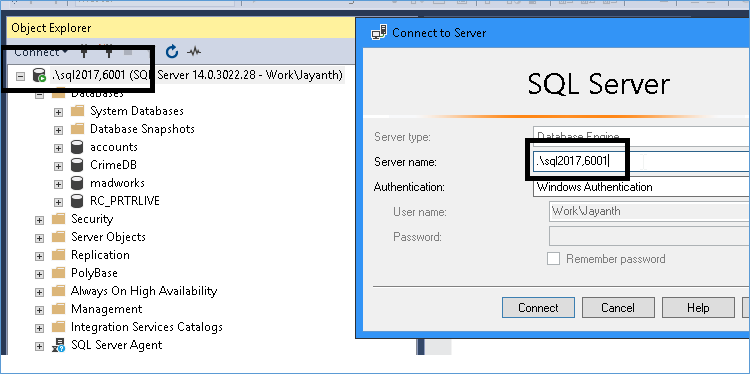Tick the Remember password checkbox
Screen dimensions: 750x374
coord(553,259)
